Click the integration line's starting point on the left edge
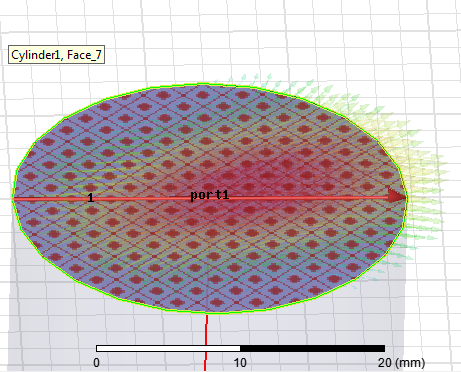Viewport: 461px width, 372px height. [x=14, y=199]
